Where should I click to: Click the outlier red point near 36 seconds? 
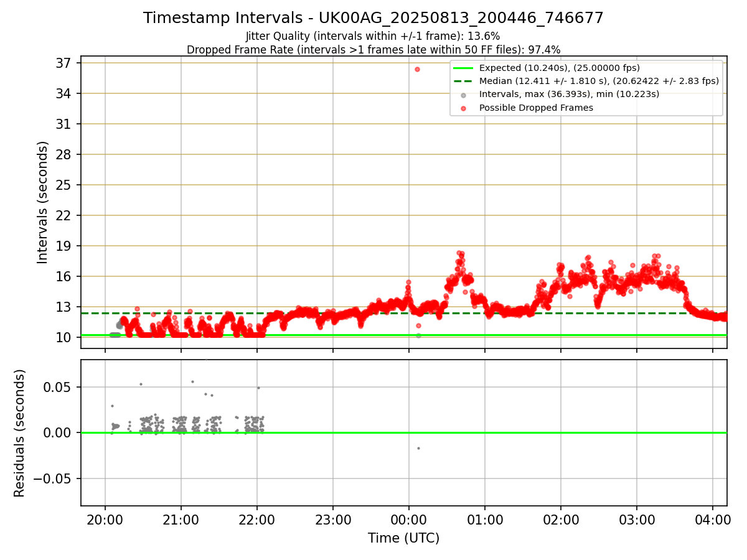[x=417, y=69]
